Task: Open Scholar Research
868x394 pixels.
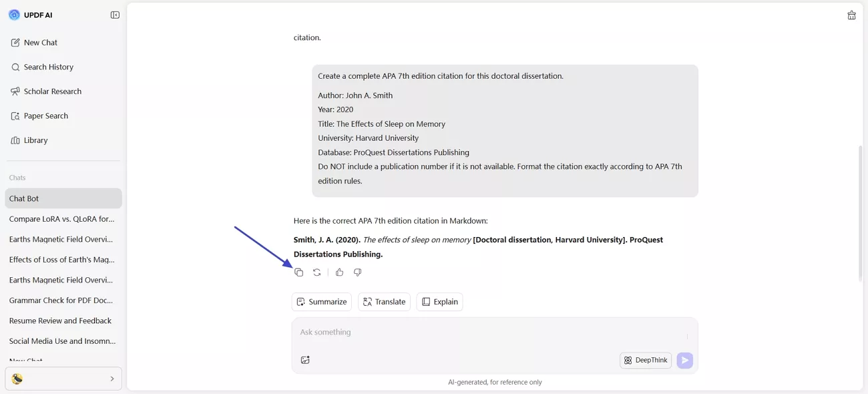Action: tap(52, 91)
